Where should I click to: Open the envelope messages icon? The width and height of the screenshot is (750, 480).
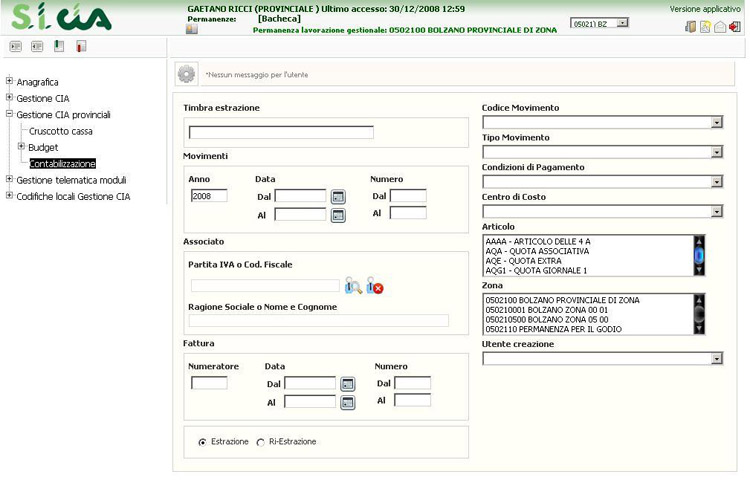coord(720,27)
